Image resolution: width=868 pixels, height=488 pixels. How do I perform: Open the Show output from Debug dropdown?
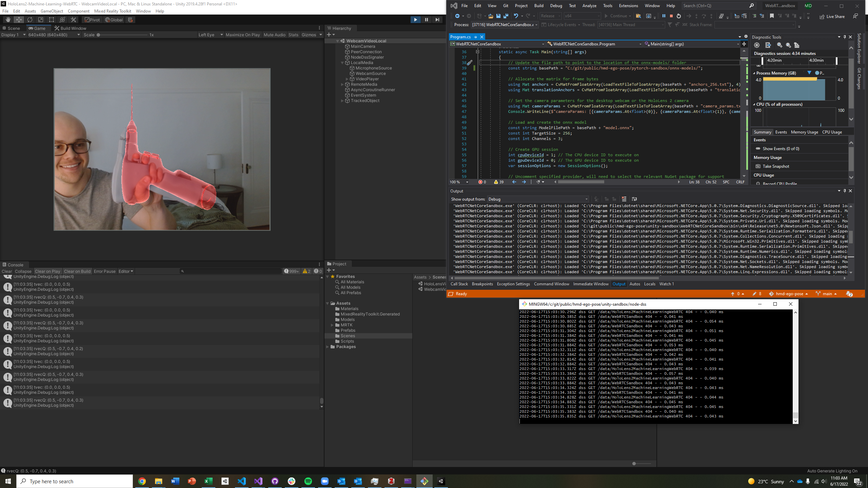538,199
